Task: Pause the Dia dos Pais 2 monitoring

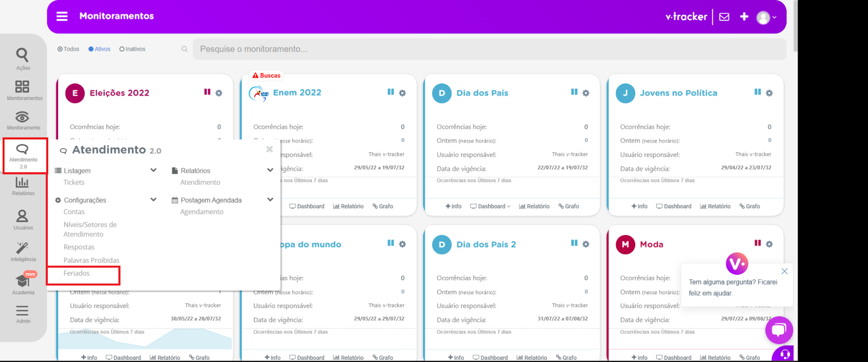Action: coord(574,243)
